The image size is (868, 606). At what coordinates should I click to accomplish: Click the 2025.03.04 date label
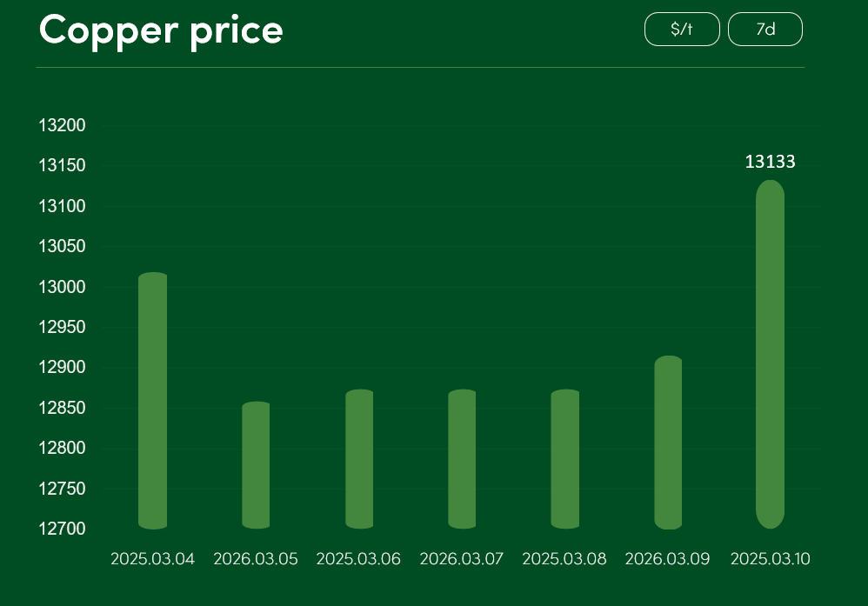[152, 559]
